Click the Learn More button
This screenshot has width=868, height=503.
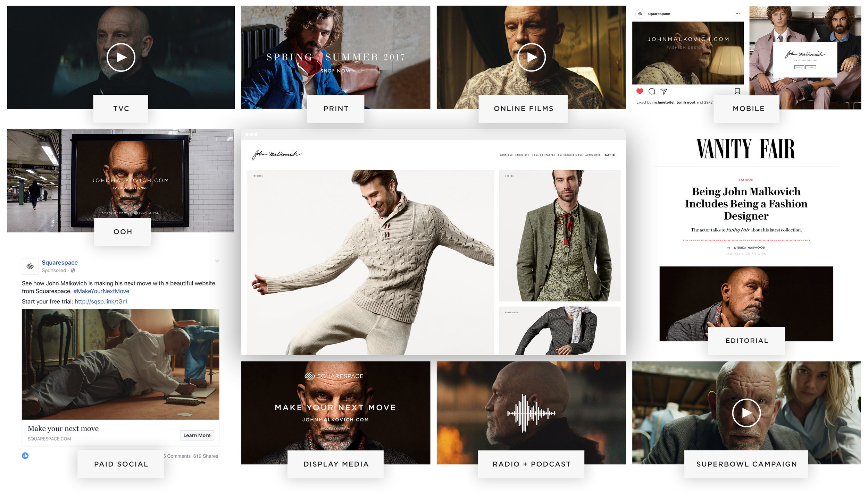pos(197,435)
